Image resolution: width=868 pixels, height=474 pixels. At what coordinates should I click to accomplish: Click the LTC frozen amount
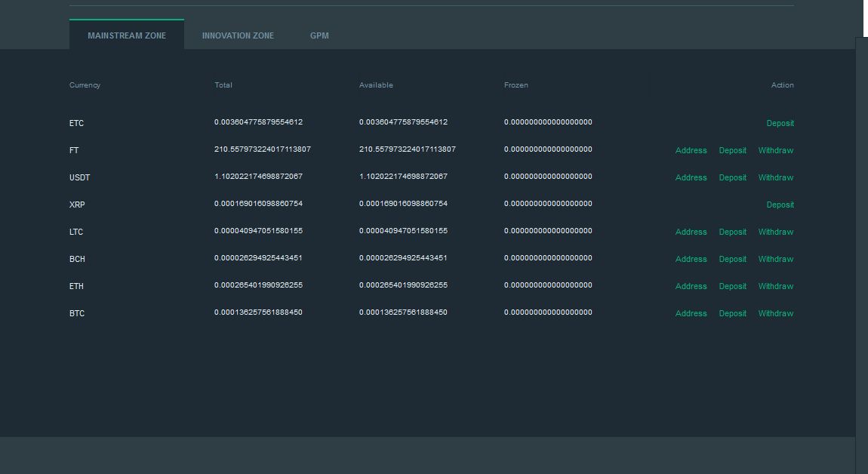point(548,230)
